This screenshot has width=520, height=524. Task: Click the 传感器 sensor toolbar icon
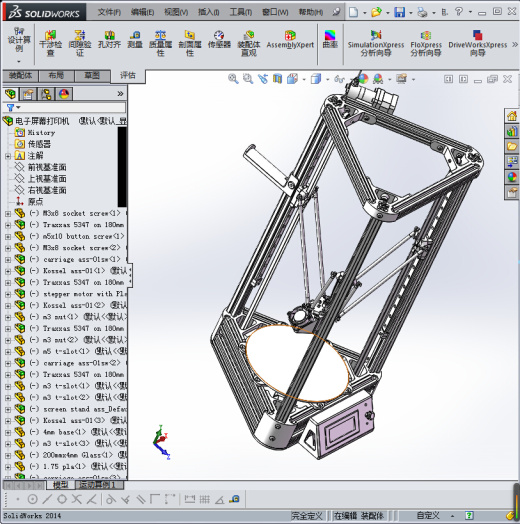[x=219, y=40]
